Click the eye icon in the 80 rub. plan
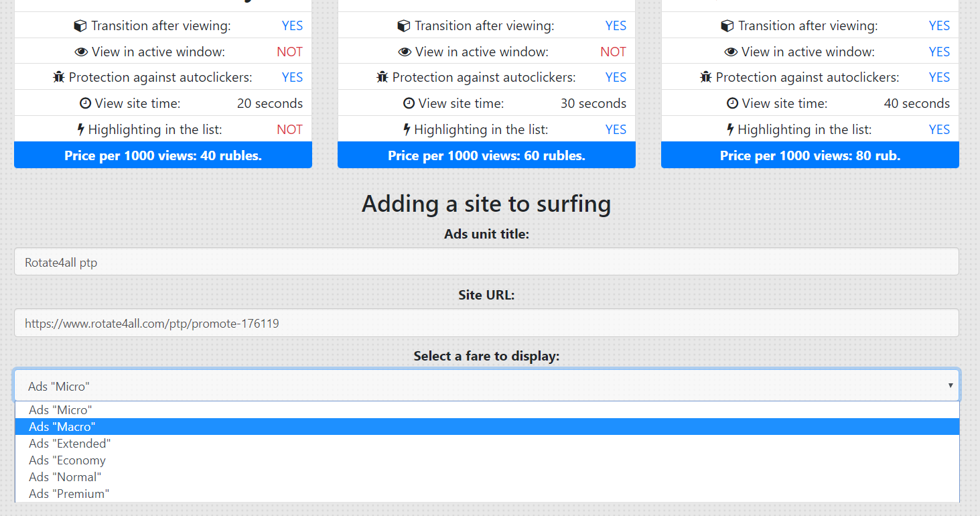980x516 pixels. pyautogui.click(x=731, y=52)
